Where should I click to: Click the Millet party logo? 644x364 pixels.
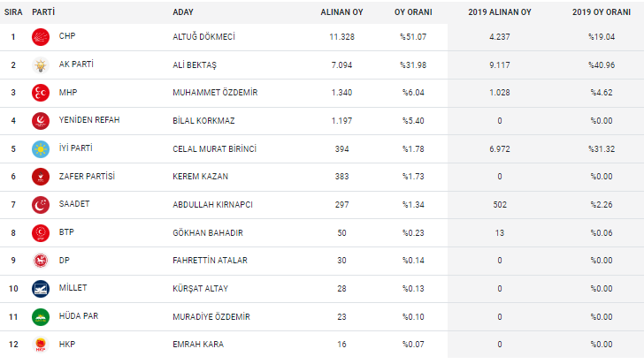click(42, 289)
